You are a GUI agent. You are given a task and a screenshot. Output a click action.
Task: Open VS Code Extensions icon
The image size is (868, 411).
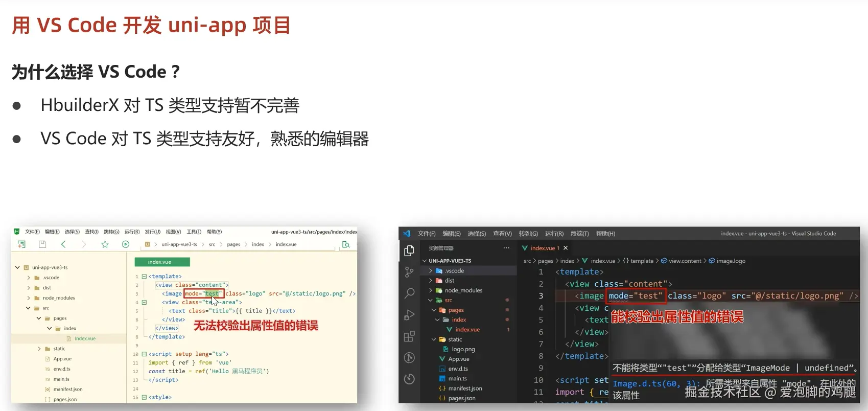click(409, 336)
